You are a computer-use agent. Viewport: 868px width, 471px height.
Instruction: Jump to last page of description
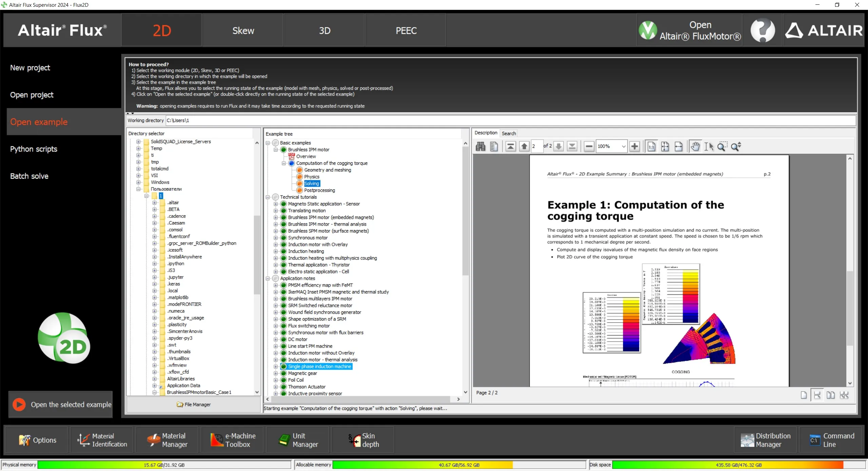[572, 146]
